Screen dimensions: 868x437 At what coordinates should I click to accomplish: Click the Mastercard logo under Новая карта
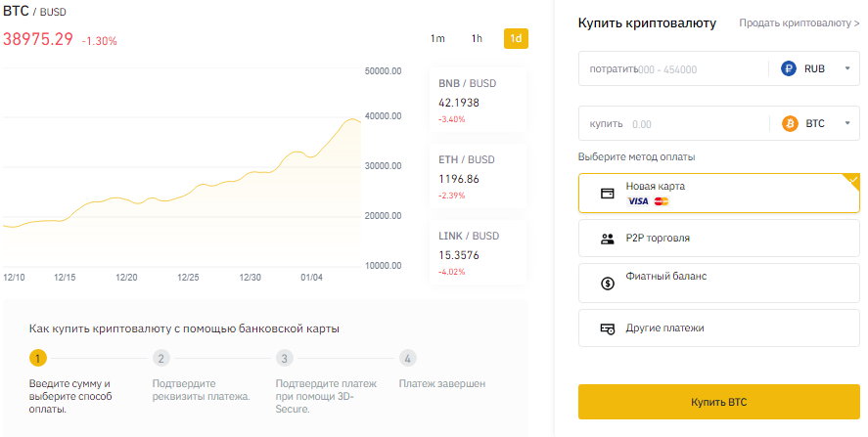[x=661, y=201]
